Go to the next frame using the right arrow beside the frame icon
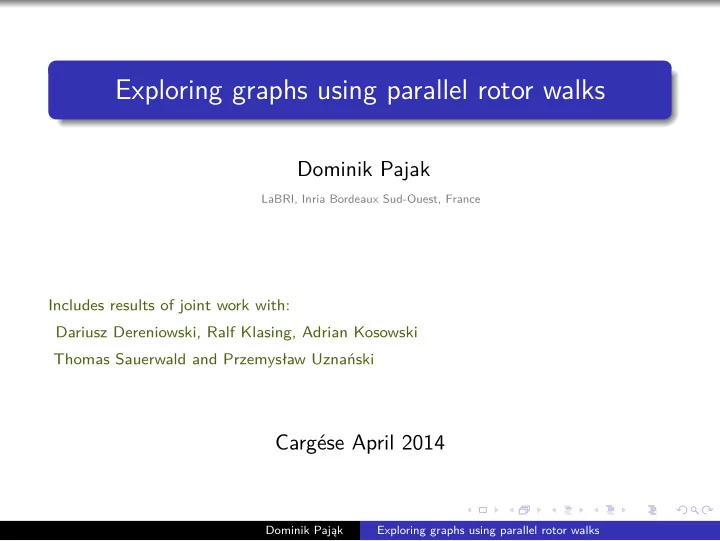This screenshot has height=541, width=720. (539, 510)
